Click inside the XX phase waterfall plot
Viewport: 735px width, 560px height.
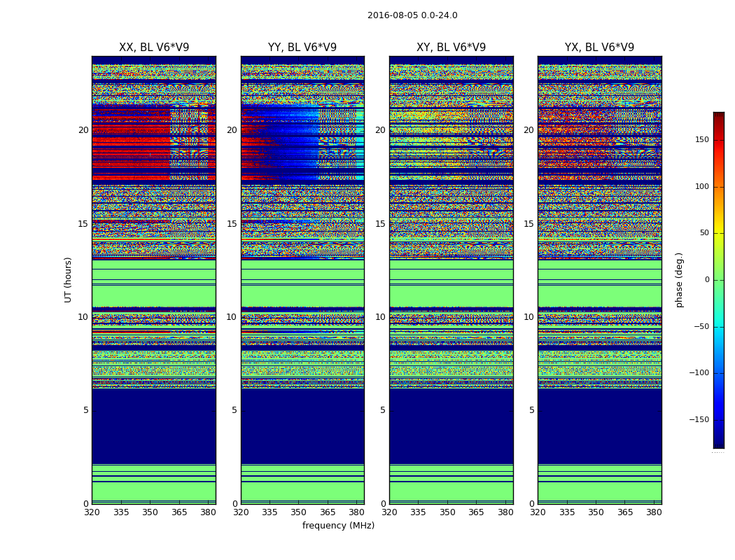154,280
